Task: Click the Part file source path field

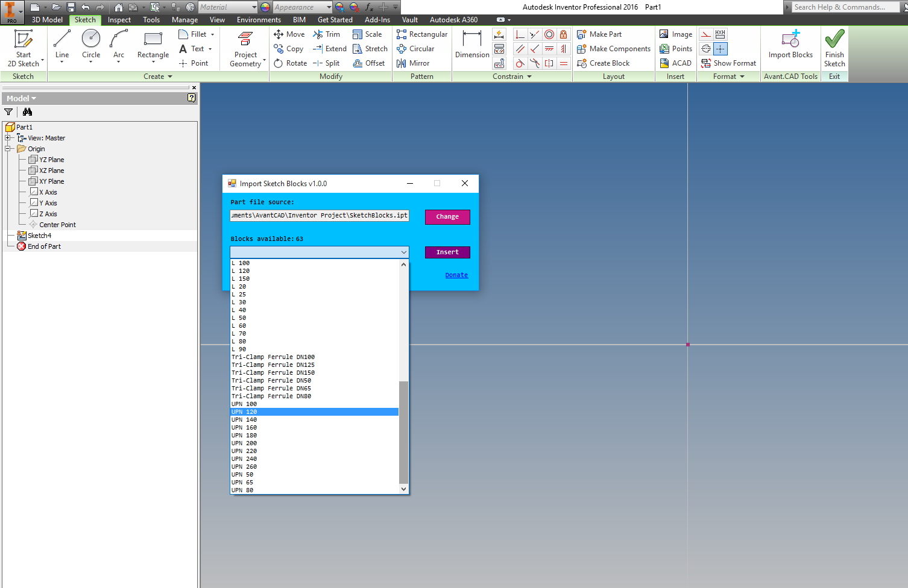Action: coord(320,216)
